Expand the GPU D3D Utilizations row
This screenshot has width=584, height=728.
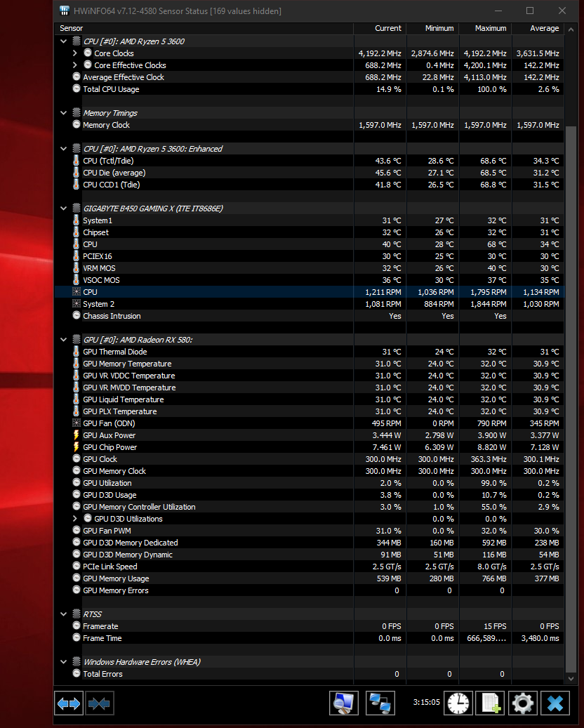click(x=74, y=519)
